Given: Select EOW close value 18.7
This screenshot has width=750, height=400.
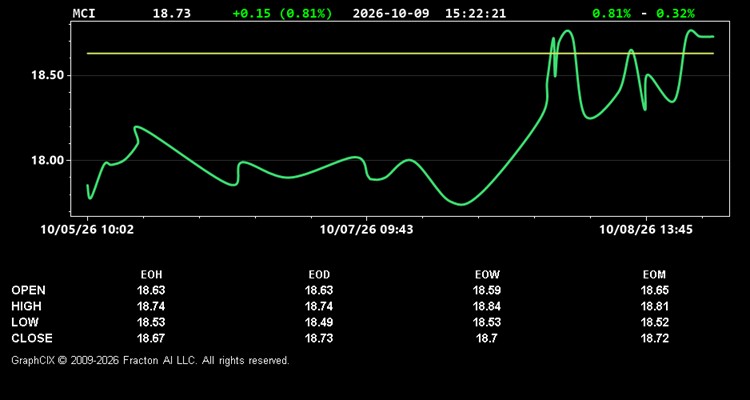Looking at the screenshot, I should (487, 338).
